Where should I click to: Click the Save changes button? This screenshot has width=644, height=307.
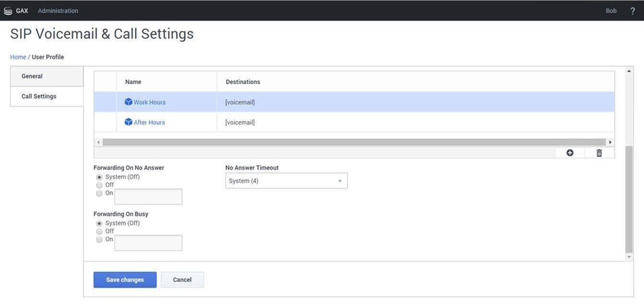(x=125, y=280)
